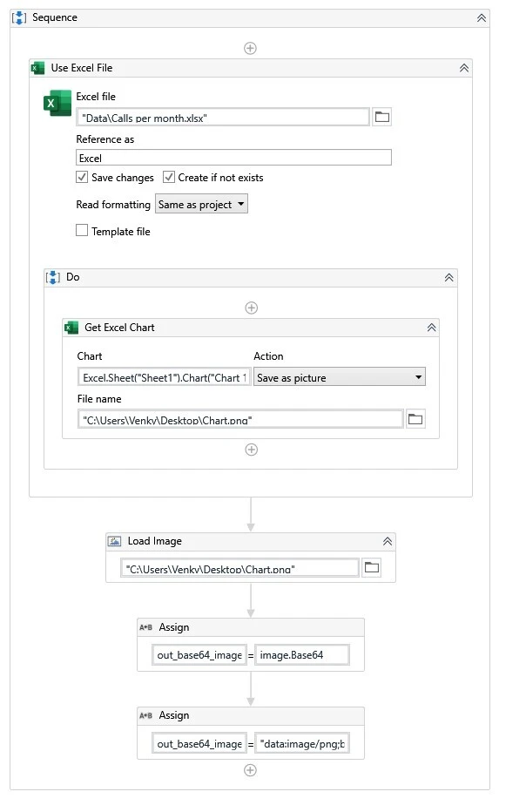Viewport: 526px width, 812px height.
Task: Edit the first Assign's out_base64_image field
Action: tap(199, 655)
